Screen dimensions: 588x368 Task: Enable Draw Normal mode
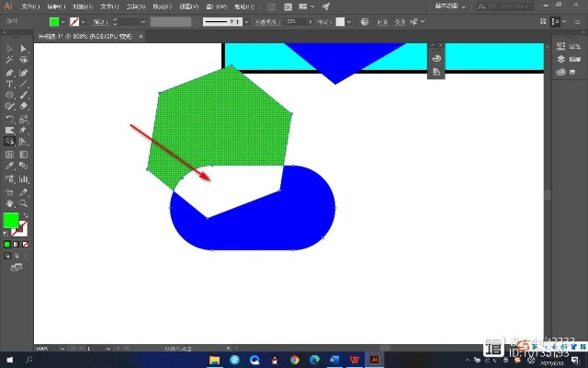pyautogui.click(x=7, y=256)
